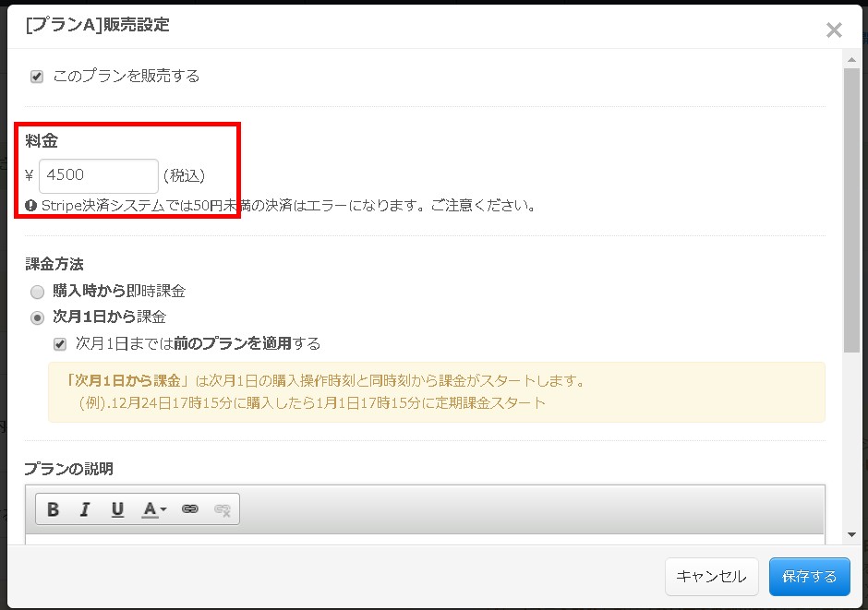
Task: Click the 料金 heading text
Action: point(42,140)
